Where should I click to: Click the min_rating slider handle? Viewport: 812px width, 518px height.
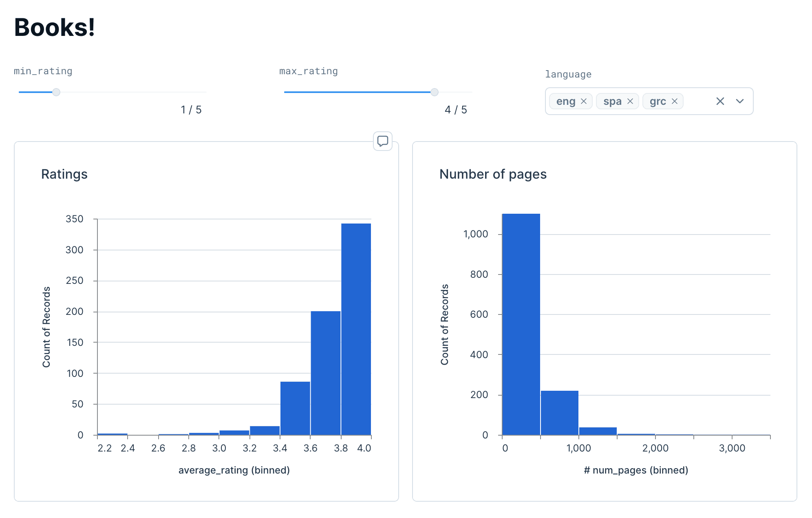pyautogui.click(x=56, y=92)
